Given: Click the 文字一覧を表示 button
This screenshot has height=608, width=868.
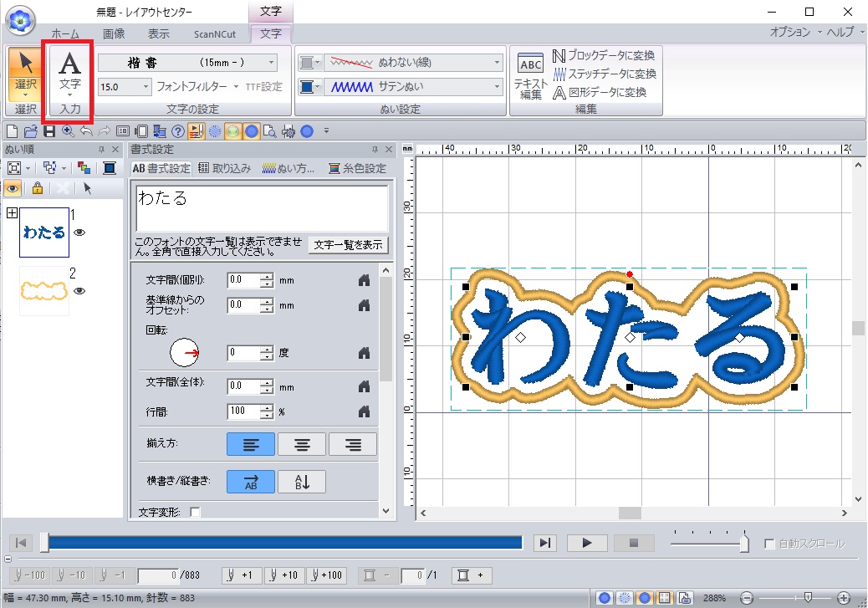Looking at the screenshot, I should coord(349,244).
